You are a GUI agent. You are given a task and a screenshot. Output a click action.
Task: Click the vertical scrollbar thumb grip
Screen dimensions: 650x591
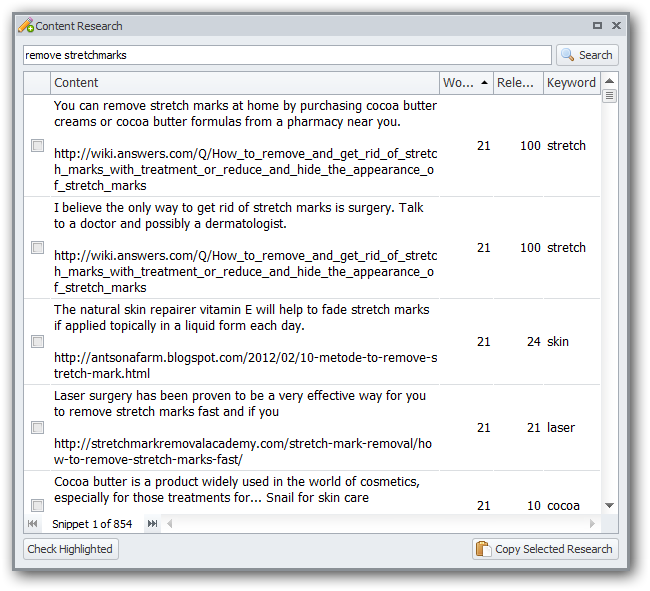click(609, 96)
